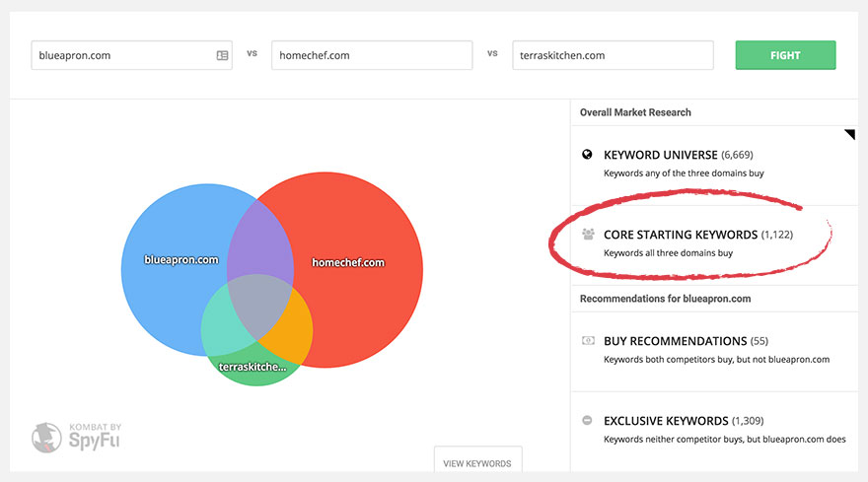Select the homechef.com label in the Venn diagram
868x482 pixels.
(x=347, y=262)
